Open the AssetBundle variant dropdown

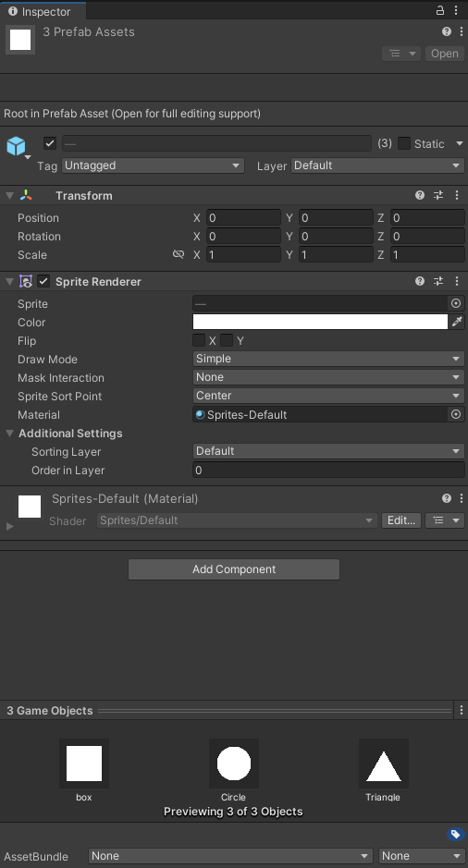coord(422,856)
